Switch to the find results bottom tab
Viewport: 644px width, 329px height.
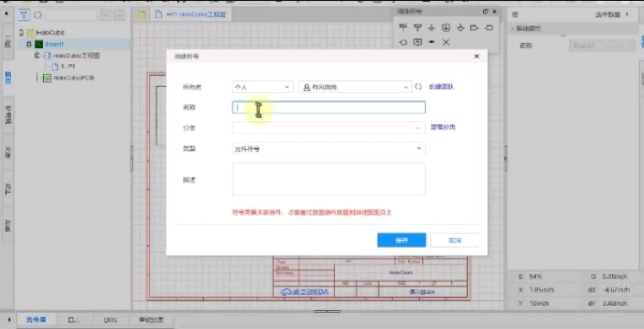(x=151, y=320)
